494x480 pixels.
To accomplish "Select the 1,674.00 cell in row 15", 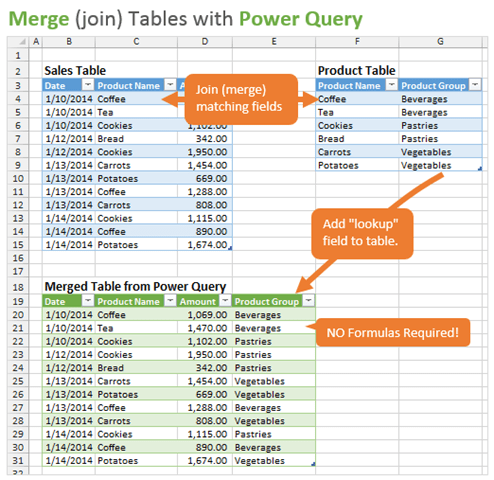I will pos(205,245).
